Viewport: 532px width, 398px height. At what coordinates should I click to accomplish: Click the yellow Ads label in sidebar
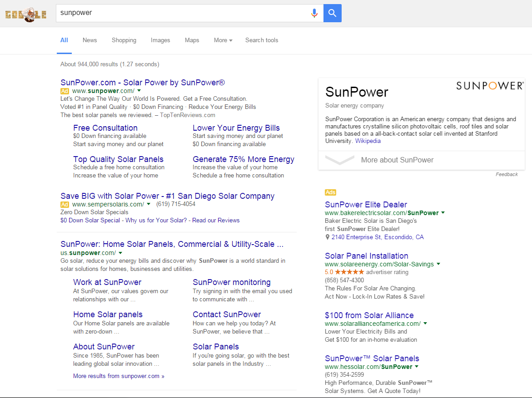click(330, 192)
